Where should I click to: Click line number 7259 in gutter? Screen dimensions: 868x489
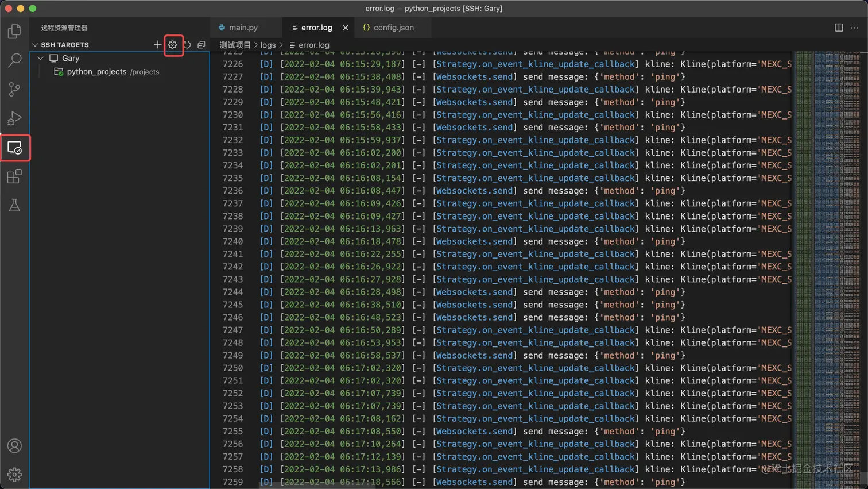(232, 482)
